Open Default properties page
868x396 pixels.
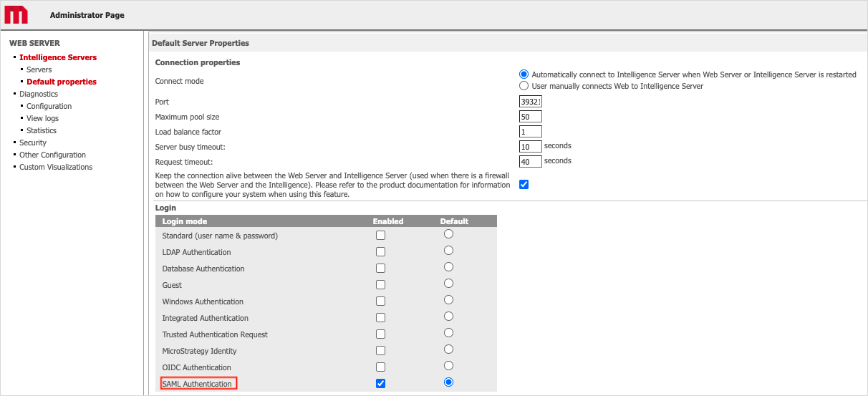[62, 82]
